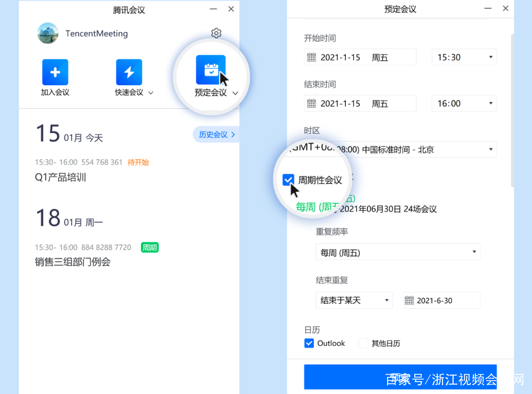Click the 周期 recurring tag
Screen dimensions: 532x394
click(x=150, y=247)
